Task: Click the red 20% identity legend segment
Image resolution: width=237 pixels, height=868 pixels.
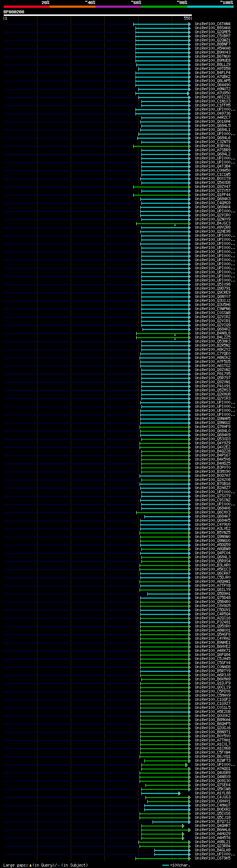Action: (x=27, y=7)
